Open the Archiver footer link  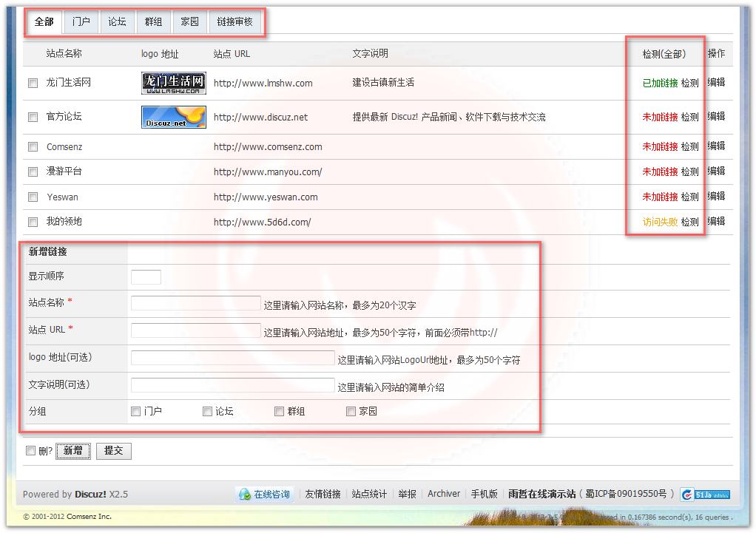pyautogui.click(x=444, y=494)
